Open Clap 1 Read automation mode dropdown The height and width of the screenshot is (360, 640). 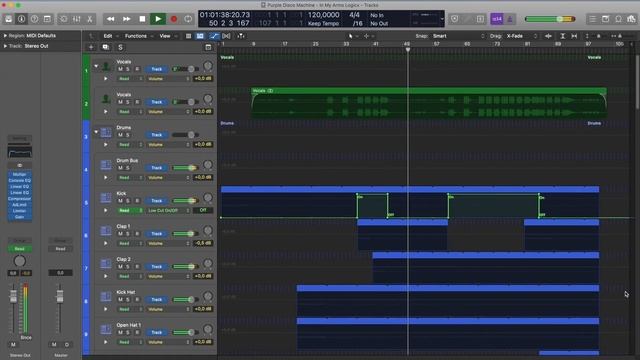pos(131,243)
